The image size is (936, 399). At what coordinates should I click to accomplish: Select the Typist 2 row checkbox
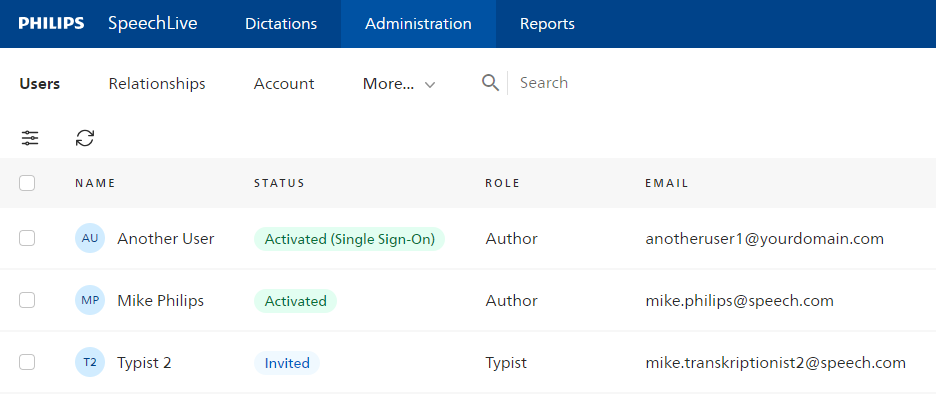point(27,362)
